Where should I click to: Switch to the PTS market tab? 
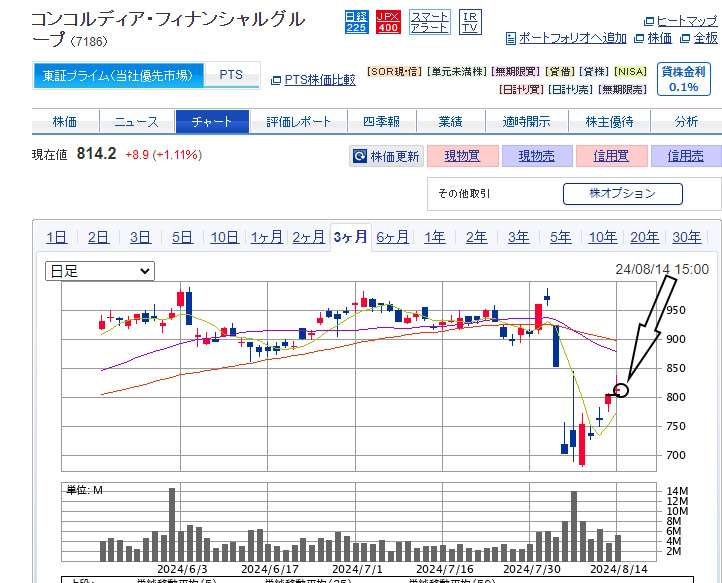pos(231,75)
